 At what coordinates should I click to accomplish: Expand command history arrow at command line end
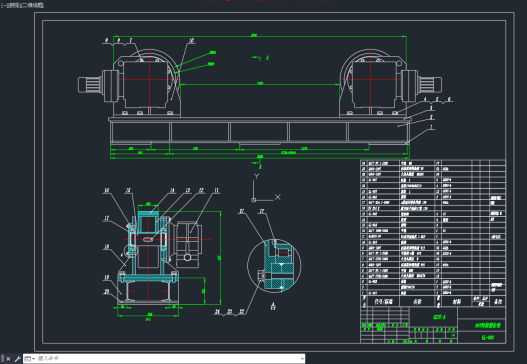pyautogui.click(x=302, y=359)
